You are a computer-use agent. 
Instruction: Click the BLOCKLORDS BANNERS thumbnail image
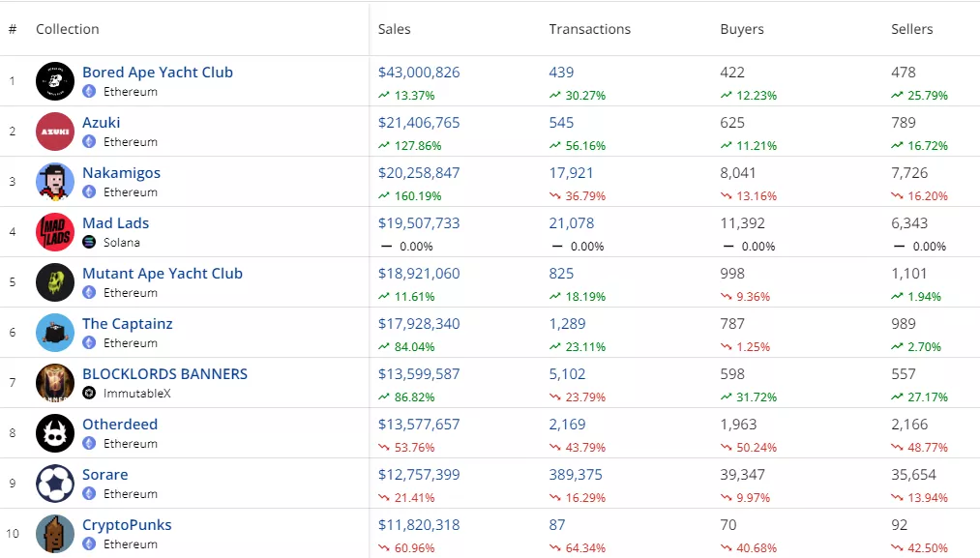pyautogui.click(x=55, y=383)
